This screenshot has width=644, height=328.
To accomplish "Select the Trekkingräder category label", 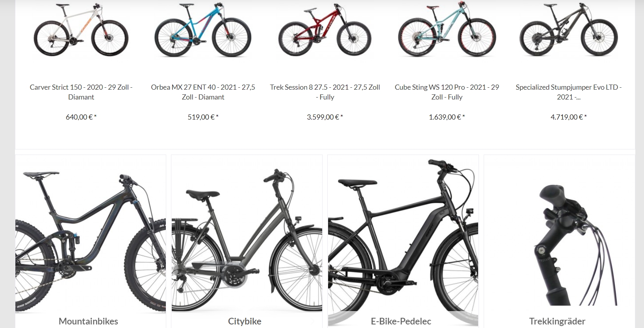I will pos(557,321).
